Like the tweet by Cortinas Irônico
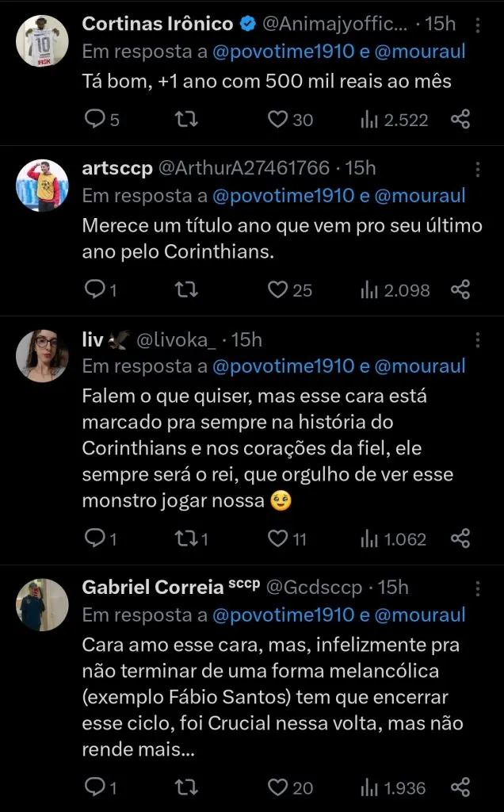The image size is (504, 812). tap(277, 120)
